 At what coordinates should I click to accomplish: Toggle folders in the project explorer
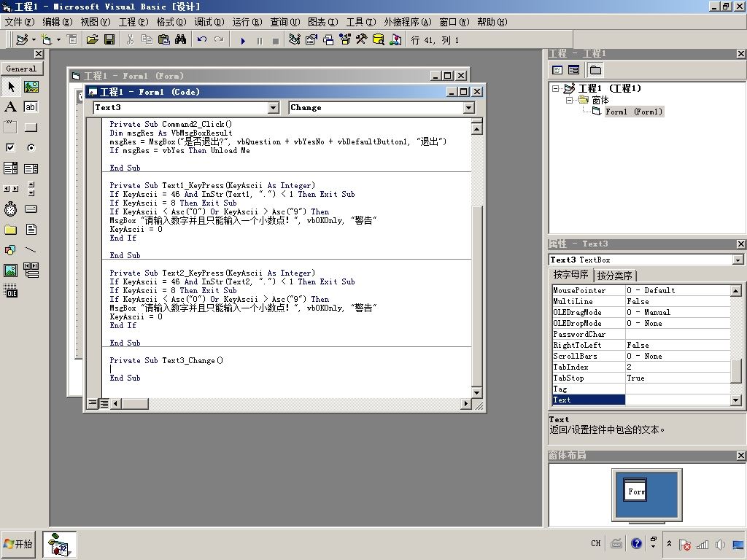click(595, 70)
